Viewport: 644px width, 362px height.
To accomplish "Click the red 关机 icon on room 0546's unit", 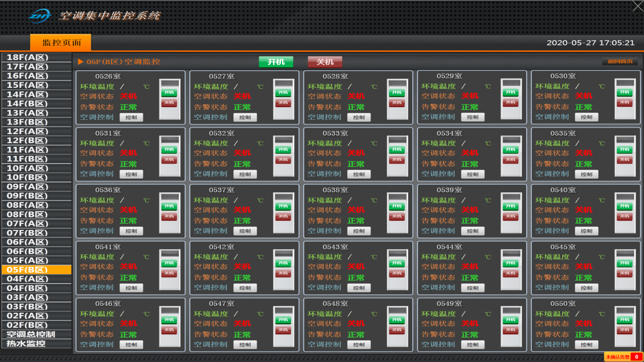I will [170, 330].
